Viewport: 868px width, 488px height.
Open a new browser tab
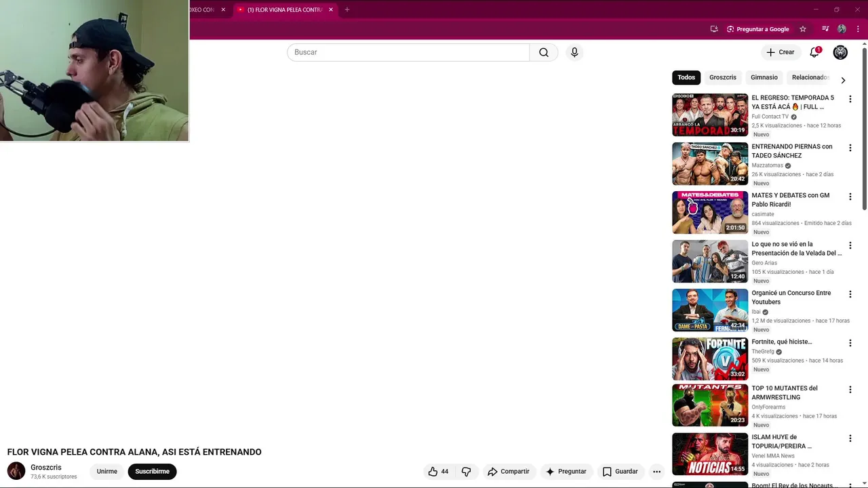pos(347,9)
